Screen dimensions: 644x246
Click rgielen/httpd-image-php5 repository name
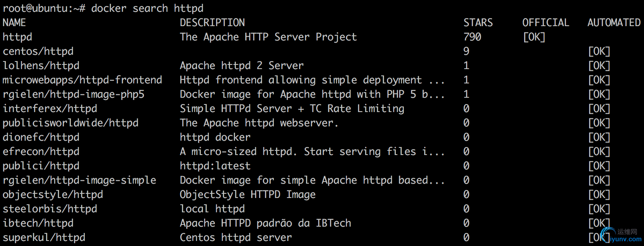pyautogui.click(x=73, y=94)
